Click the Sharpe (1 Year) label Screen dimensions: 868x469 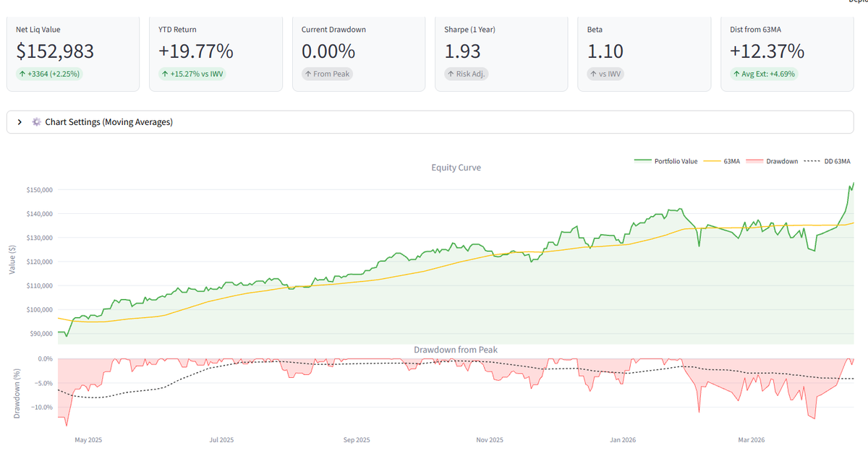471,30
